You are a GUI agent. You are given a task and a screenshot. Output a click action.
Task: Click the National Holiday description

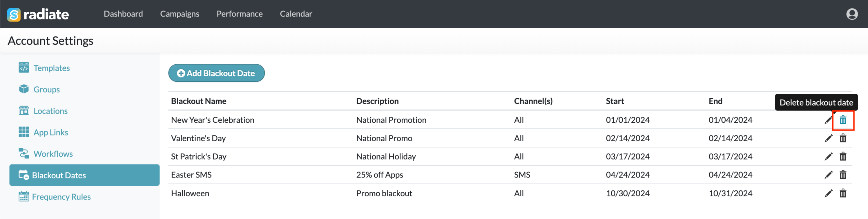[x=386, y=156]
